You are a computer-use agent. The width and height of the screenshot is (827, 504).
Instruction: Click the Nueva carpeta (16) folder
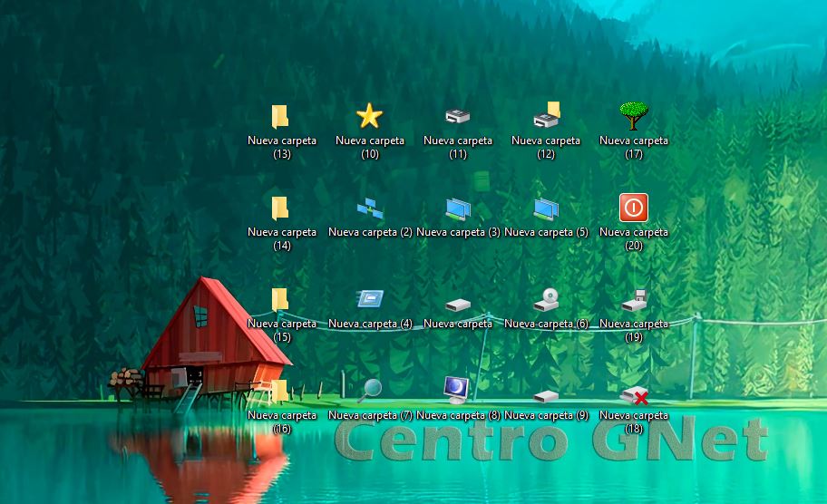[281, 391]
